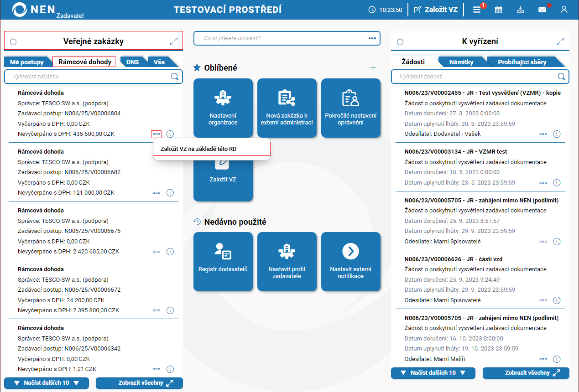Open Nastavit externí notifikace tile
The height and width of the screenshot is (392, 579).
point(351,262)
